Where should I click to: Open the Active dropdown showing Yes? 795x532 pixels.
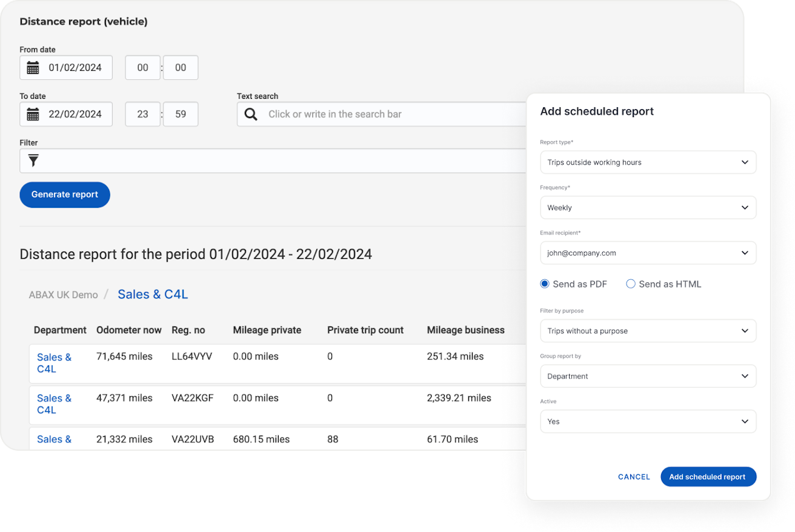click(x=648, y=421)
